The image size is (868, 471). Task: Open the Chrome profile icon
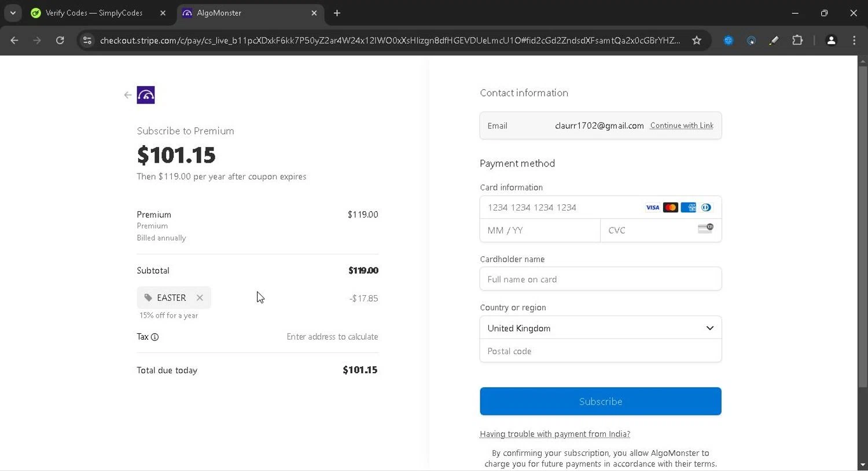pos(831,41)
